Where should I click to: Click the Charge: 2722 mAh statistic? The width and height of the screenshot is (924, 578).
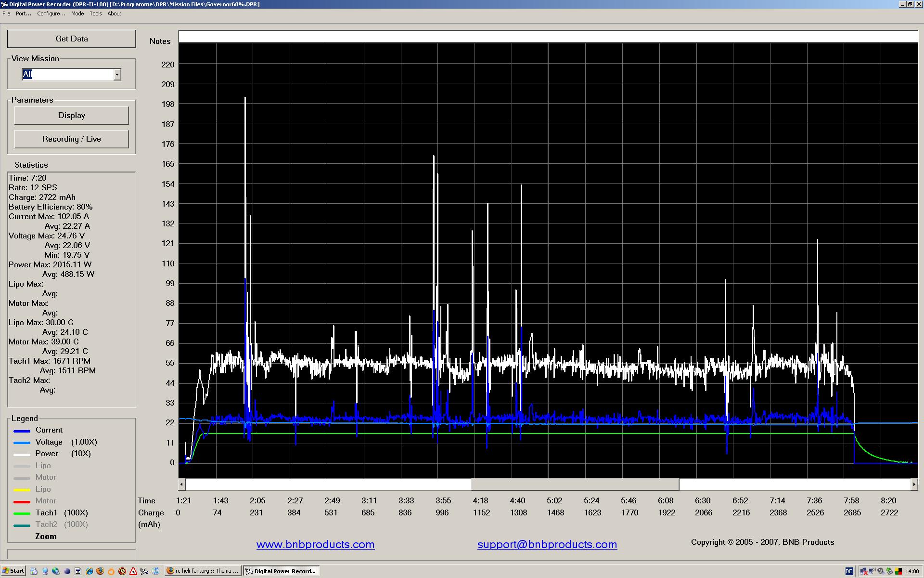(42, 197)
